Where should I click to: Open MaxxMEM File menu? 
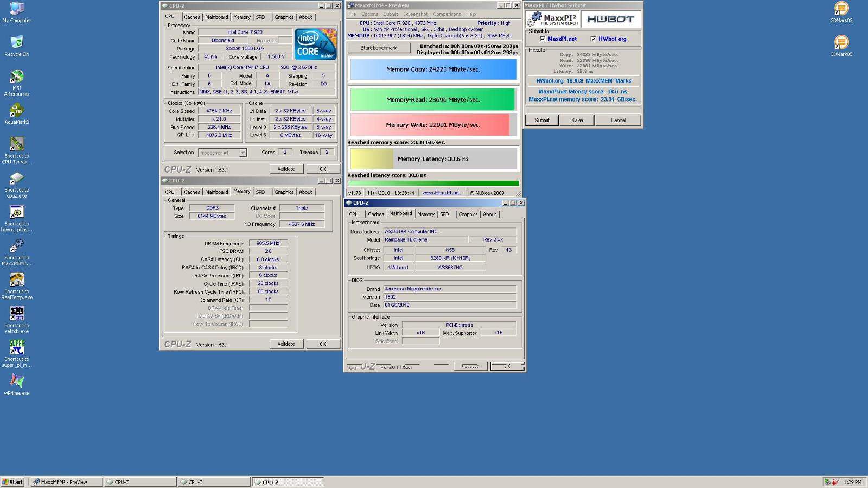point(352,14)
